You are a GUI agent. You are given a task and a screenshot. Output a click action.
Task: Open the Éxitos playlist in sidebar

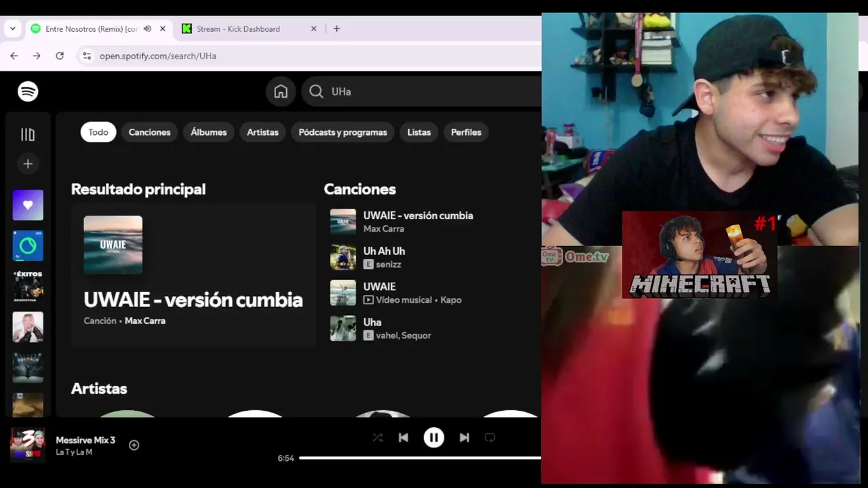coord(28,286)
